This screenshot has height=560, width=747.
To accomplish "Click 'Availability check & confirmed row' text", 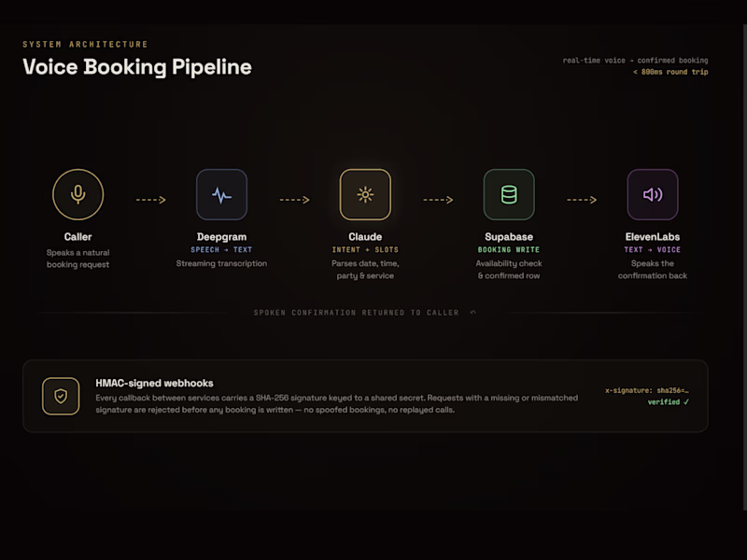I will (x=509, y=270).
